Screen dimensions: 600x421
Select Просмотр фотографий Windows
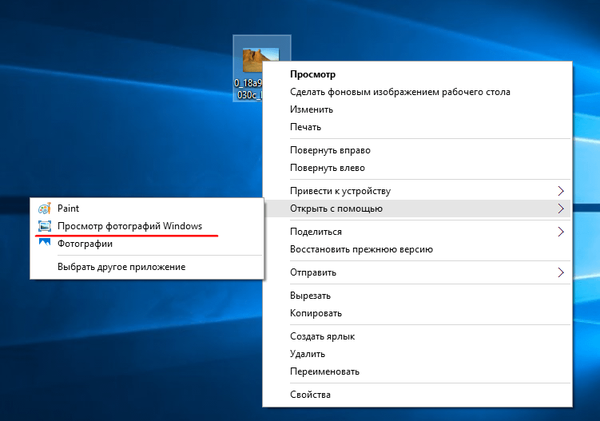coord(147,226)
